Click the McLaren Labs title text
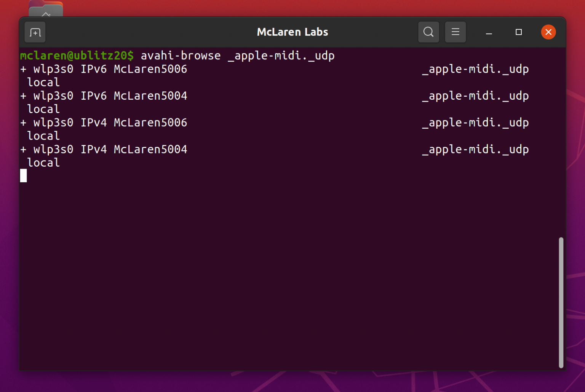This screenshot has height=392, width=585. (292, 32)
